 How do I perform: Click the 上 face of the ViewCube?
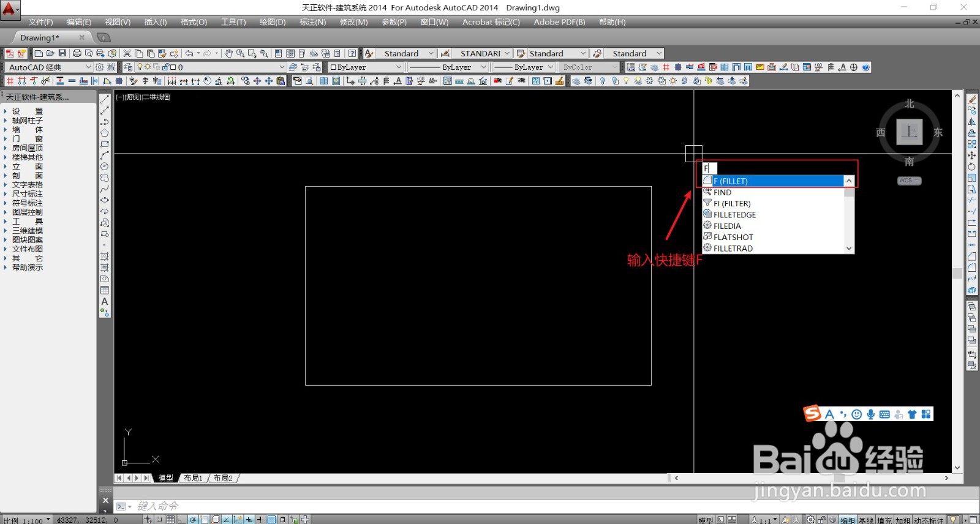(910, 132)
